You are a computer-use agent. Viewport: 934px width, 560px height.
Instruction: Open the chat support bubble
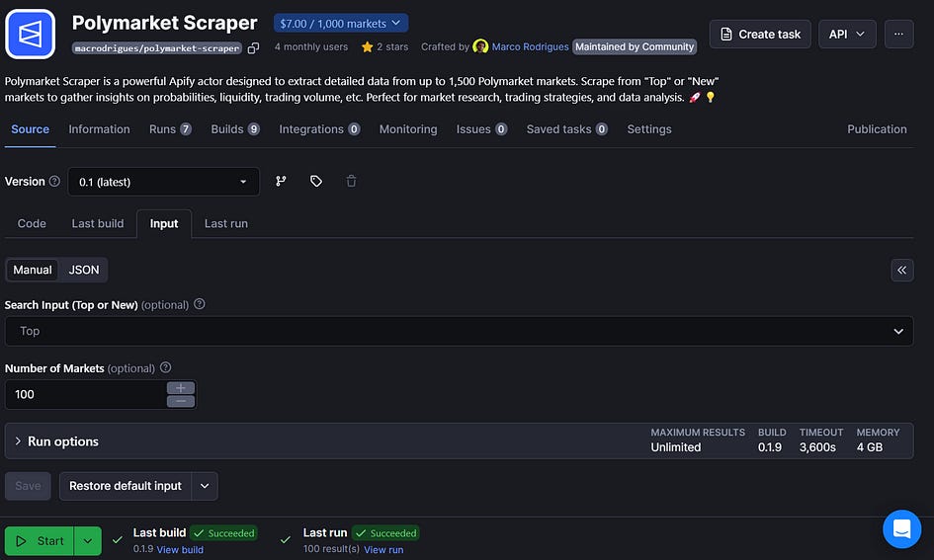(901, 529)
